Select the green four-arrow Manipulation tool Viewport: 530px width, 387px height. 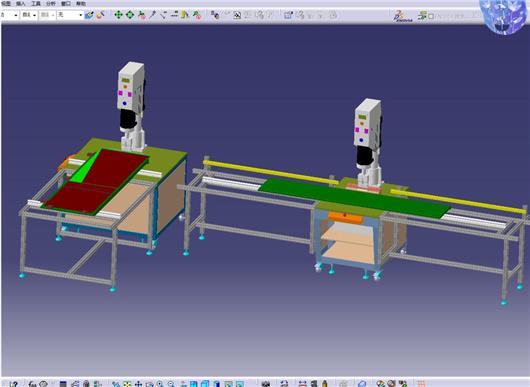pos(118,15)
